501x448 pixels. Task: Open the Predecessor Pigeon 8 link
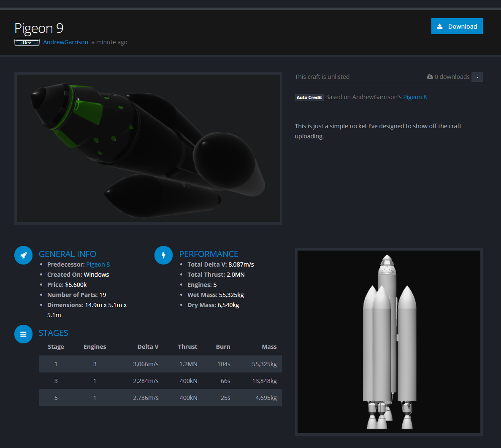point(98,264)
